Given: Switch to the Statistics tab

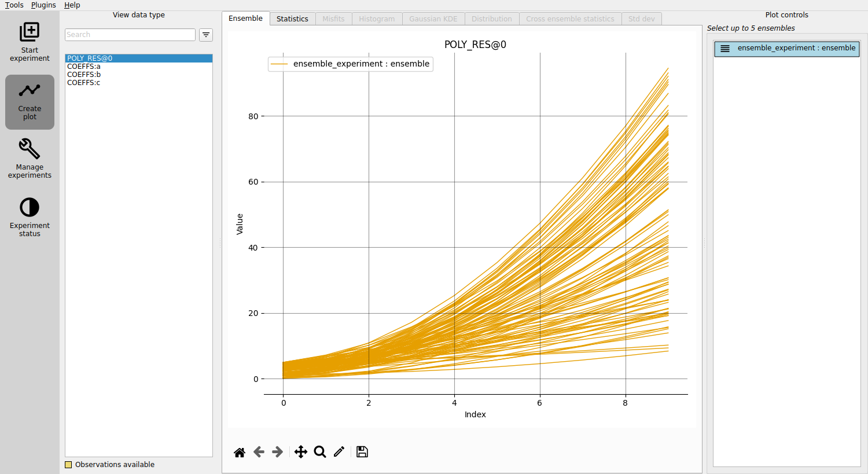Looking at the screenshot, I should (292, 19).
